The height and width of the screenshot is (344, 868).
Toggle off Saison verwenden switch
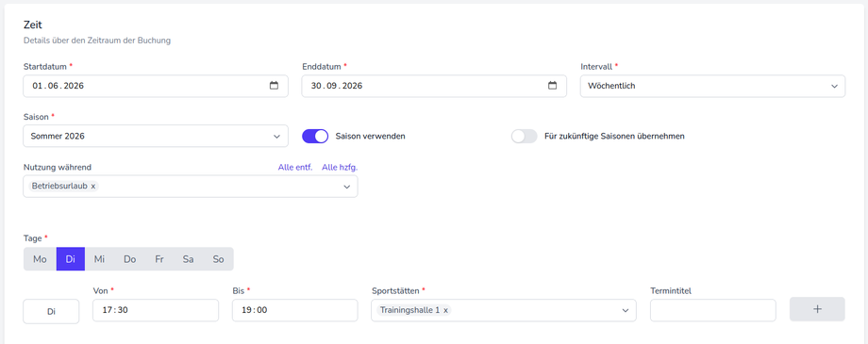[x=315, y=136]
